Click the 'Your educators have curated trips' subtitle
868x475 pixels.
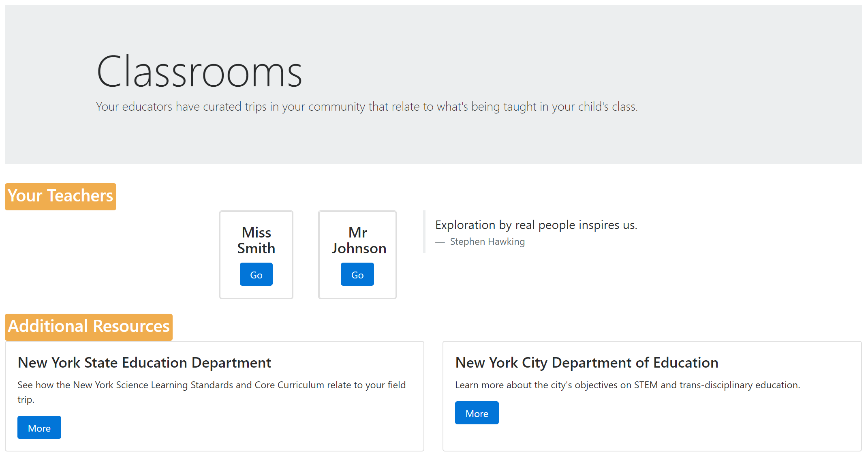tap(366, 107)
